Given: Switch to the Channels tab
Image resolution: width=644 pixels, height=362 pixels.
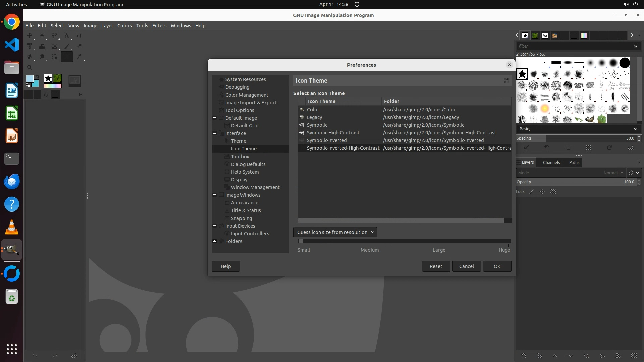Looking at the screenshot, I should click(x=551, y=162).
